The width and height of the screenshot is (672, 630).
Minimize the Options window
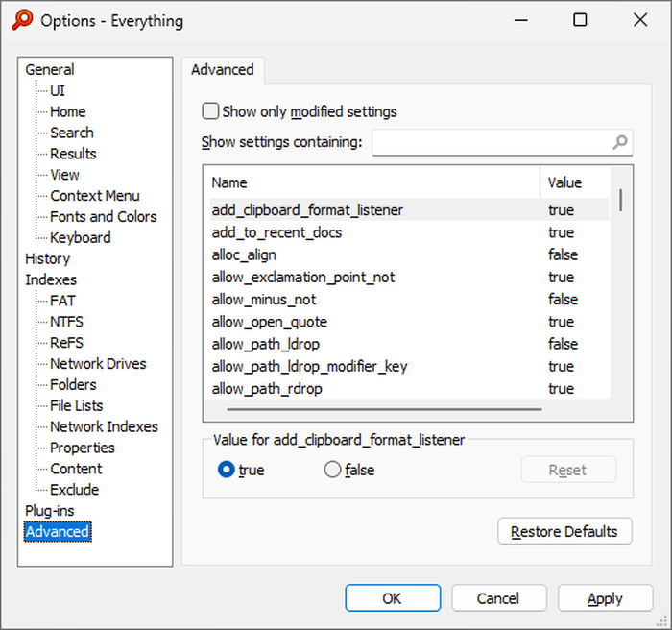(520, 20)
